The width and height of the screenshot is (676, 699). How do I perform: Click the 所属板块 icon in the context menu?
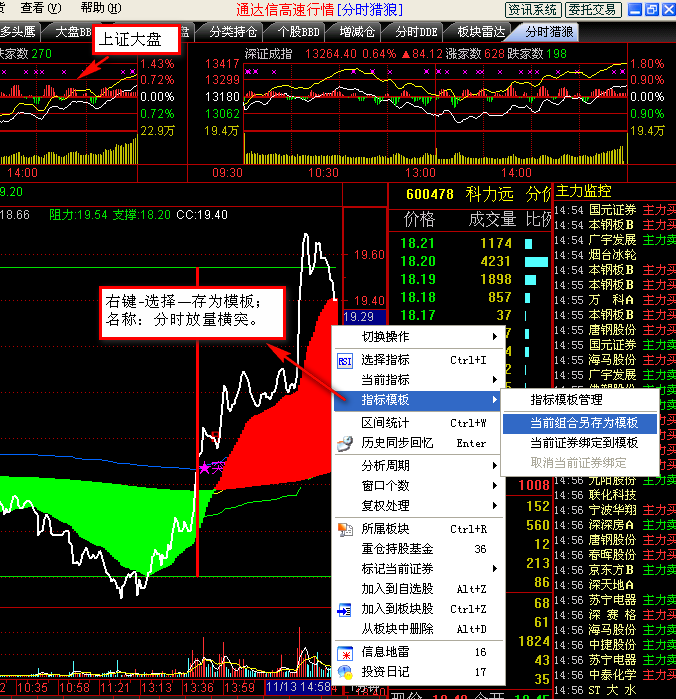pyautogui.click(x=345, y=529)
